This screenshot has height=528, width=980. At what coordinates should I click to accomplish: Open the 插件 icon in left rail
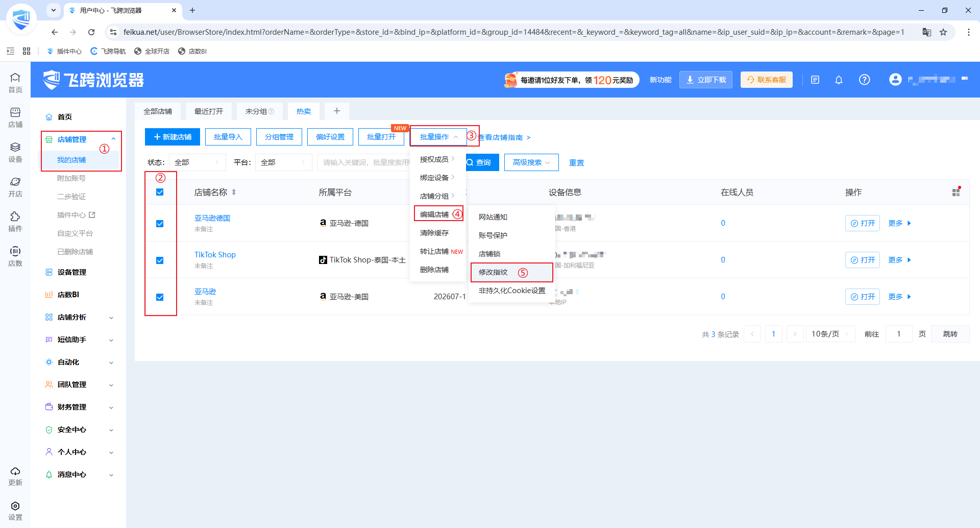click(15, 222)
